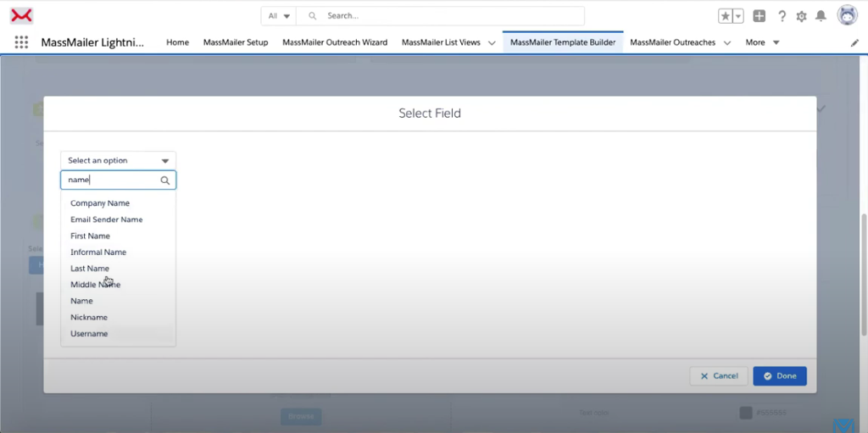This screenshot has height=433, width=868.
Task: Click the favorites star icon
Action: pyautogui.click(x=725, y=16)
